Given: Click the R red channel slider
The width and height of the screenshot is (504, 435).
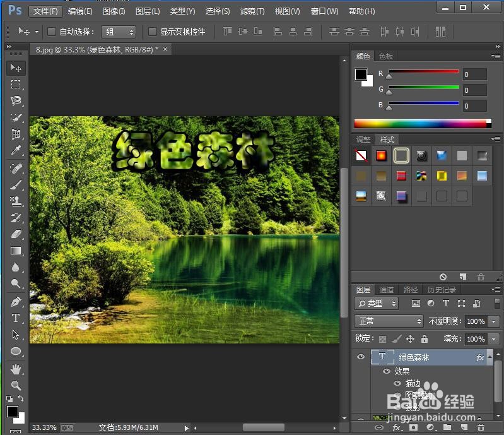Looking at the screenshot, I should click(424, 71).
